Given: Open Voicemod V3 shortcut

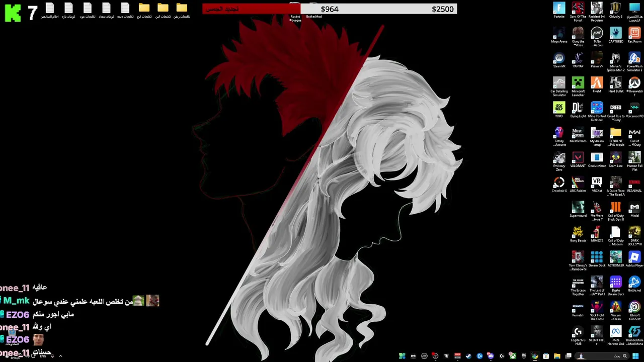Looking at the screenshot, I should (x=634, y=110).
